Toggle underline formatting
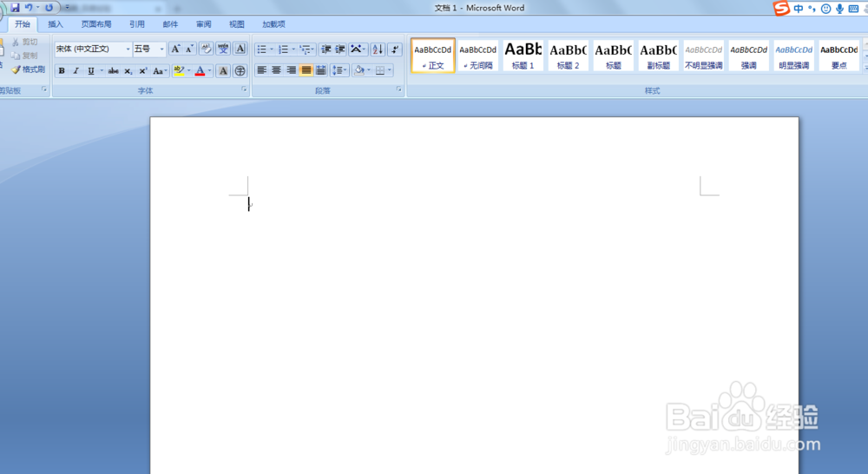Viewport: 868px width, 474px height. 91,71
